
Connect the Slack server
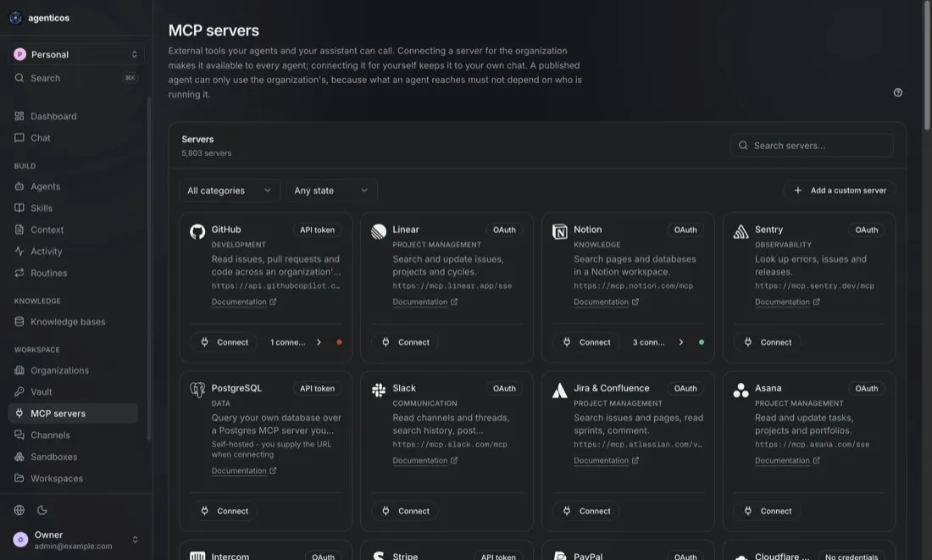405,511
